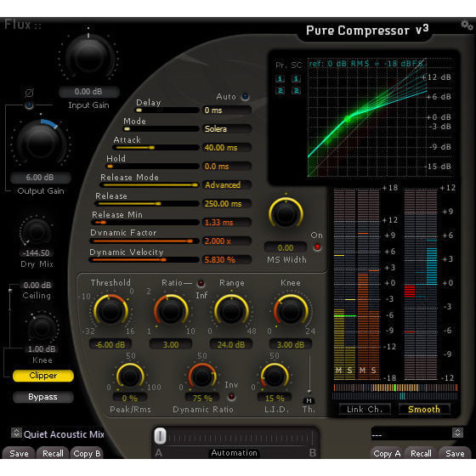Click the Th. vertical slider
This screenshot has width=476, height=476.
pyautogui.click(x=309, y=373)
